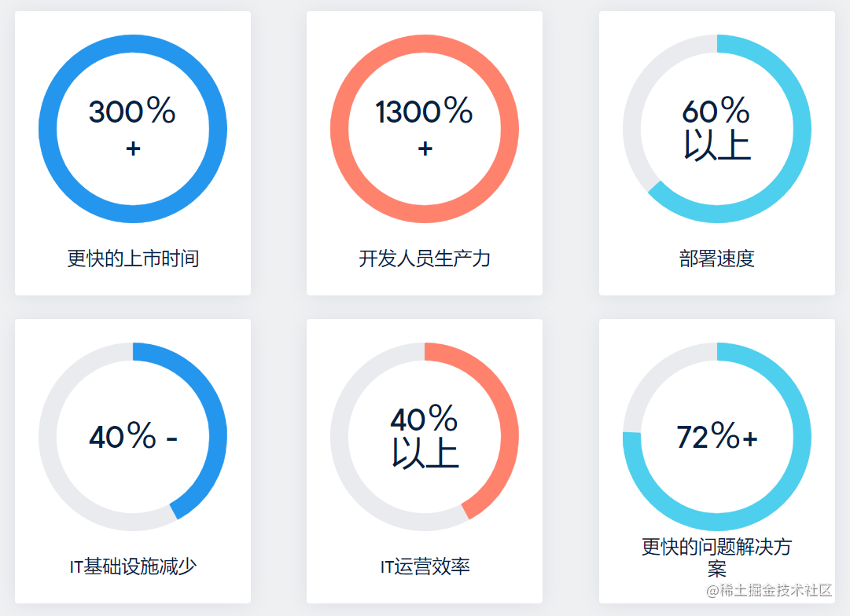
Task: Click the 1300% text inside coral ring
Action: pyautogui.click(x=424, y=111)
